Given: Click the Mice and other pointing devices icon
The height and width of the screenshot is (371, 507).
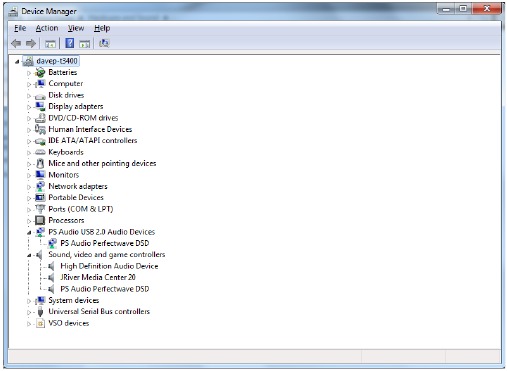Looking at the screenshot, I should click(40, 163).
